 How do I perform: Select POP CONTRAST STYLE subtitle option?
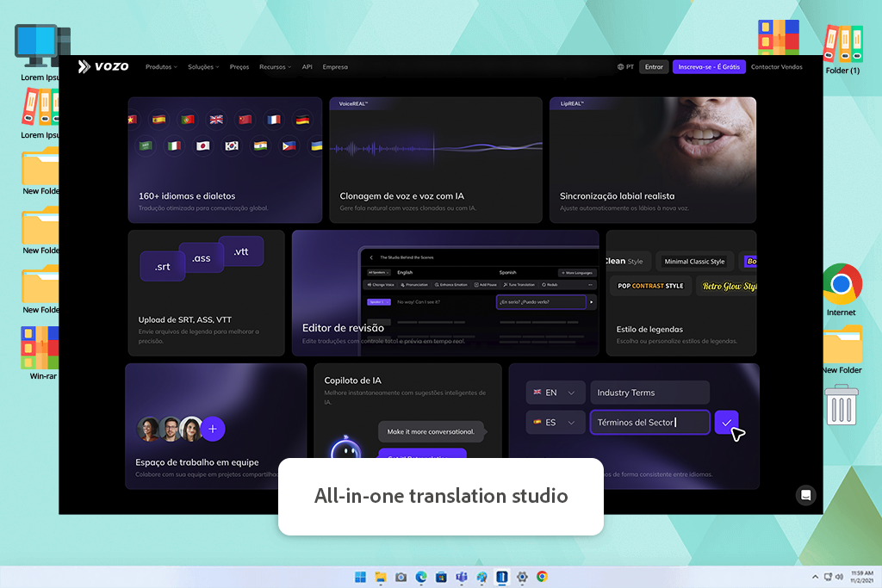click(650, 286)
